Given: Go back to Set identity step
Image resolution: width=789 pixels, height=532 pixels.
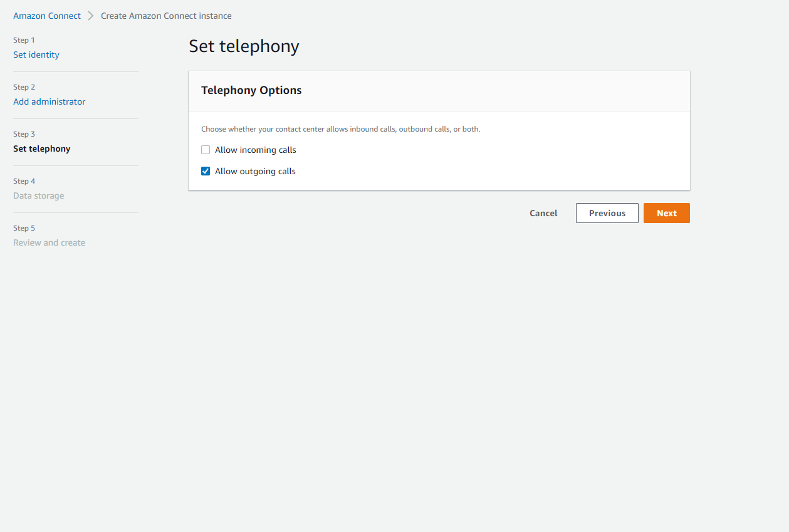Looking at the screenshot, I should [x=36, y=55].
